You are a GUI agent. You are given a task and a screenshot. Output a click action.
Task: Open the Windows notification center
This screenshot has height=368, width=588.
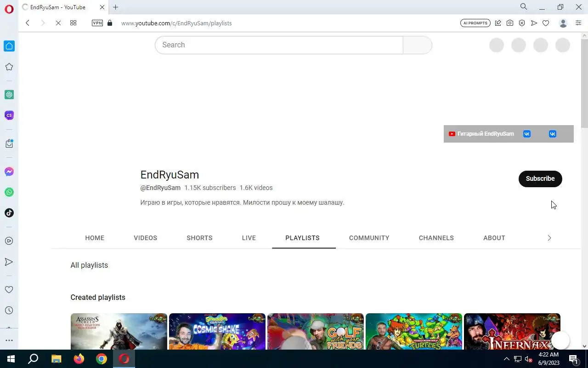[x=573, y=359]
